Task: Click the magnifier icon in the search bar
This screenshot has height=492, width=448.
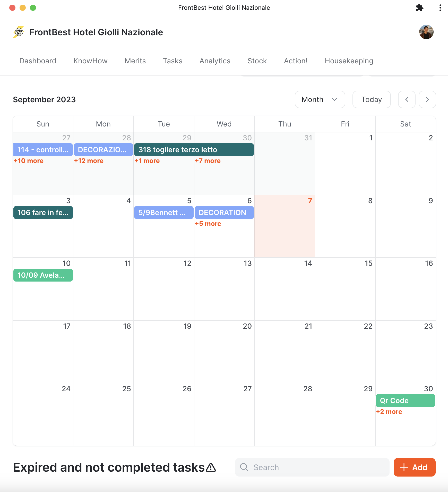Action: [244, 467]
